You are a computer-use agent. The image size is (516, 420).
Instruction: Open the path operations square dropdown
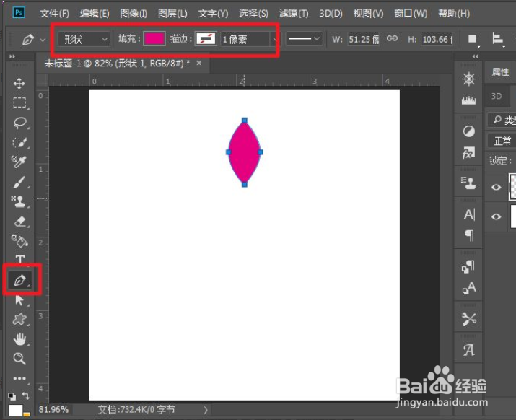click(x=473, y=39)
